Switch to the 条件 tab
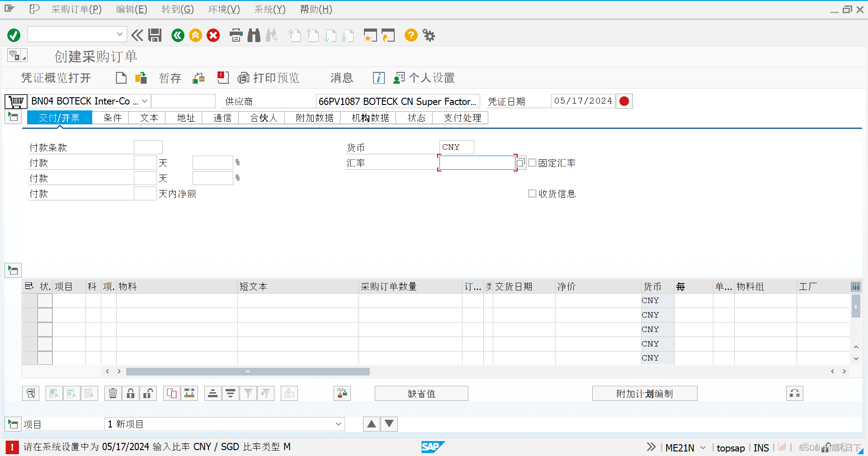The height and width of the screenshot is (456, 868). (111, 117)
